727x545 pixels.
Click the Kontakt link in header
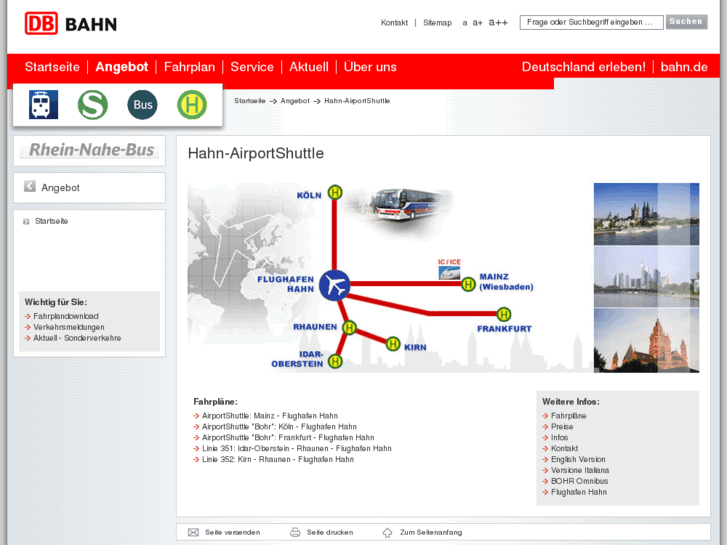pos(394,22)
